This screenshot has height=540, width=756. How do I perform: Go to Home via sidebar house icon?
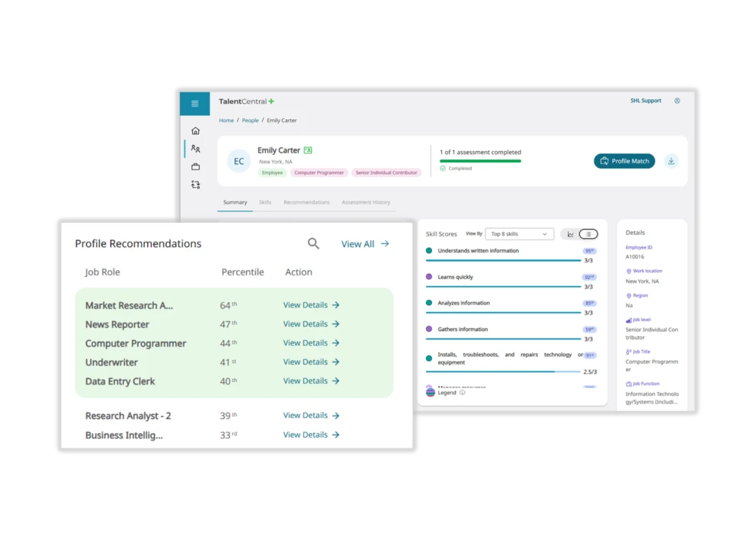[195, 130]
